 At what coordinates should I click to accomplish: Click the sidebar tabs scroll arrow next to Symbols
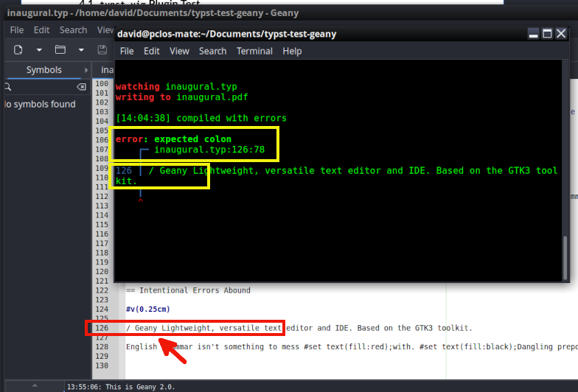pyautogui.click(x=86, y=70)
